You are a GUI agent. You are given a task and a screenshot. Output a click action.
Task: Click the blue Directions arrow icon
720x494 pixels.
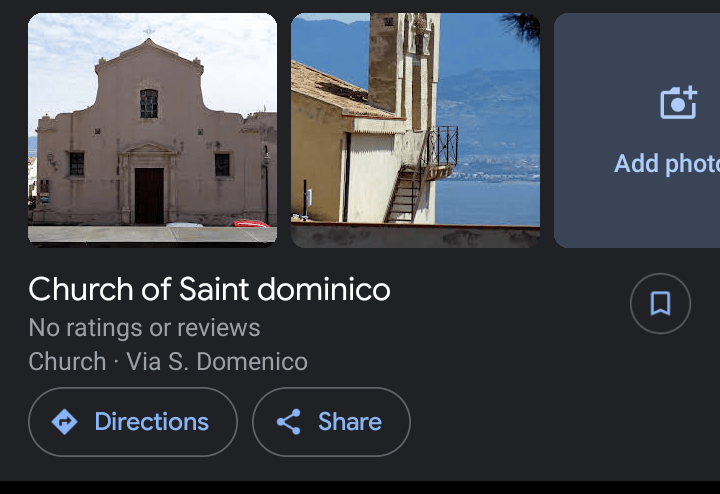(x=64, y=422)
